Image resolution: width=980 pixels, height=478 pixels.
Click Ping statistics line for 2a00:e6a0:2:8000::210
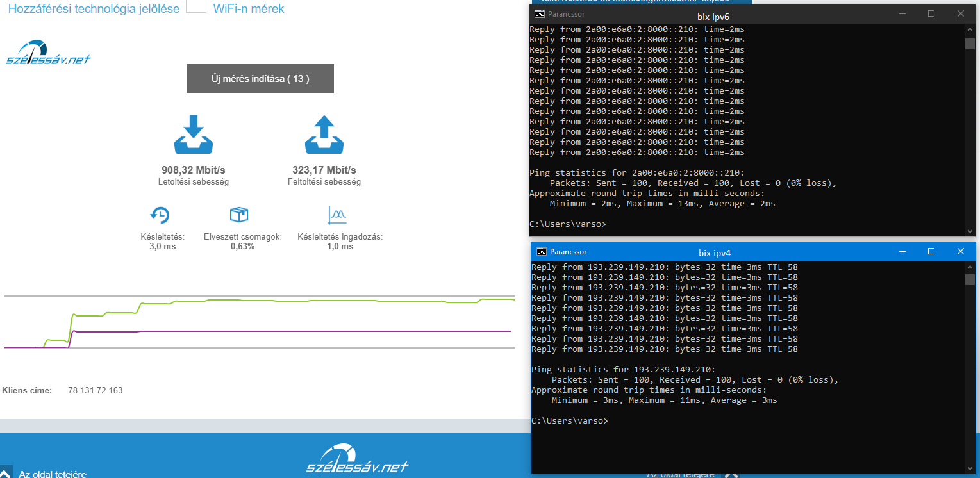click(x=636, y=173)
